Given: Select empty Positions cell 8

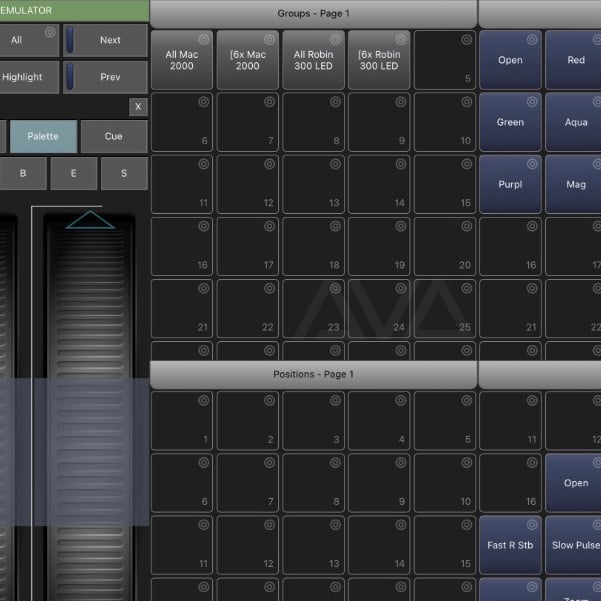Looking at the screenshot, I should click(314, 483).
